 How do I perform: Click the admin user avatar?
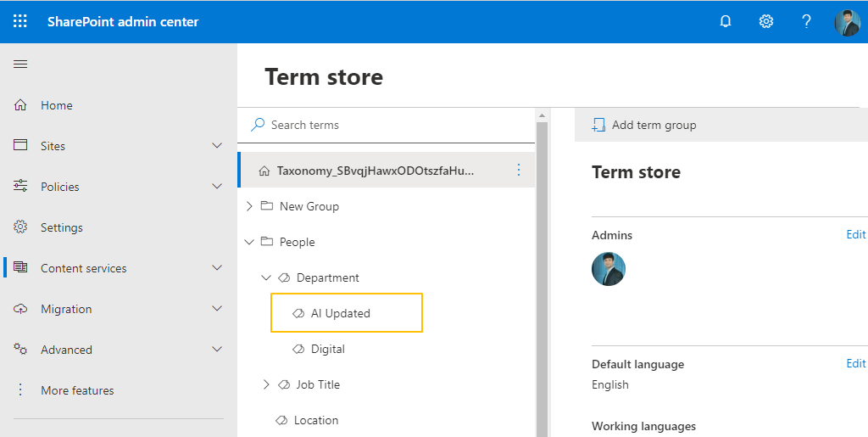tap(608, 269)
